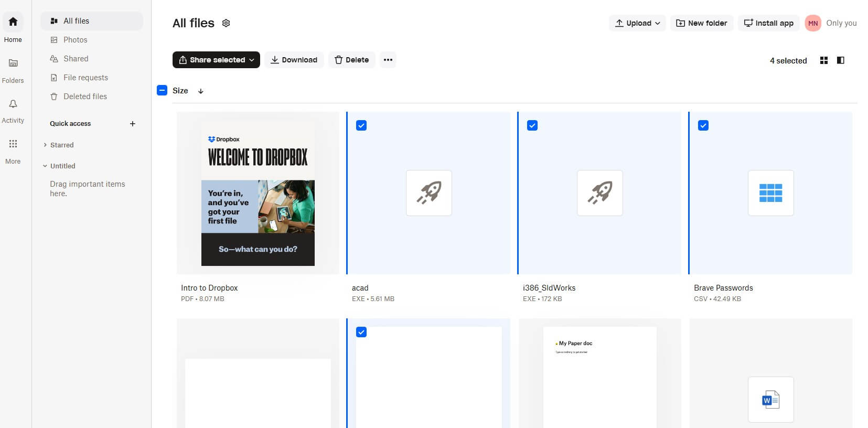868x428 pixels.
Task: Click the New folder button
Action: (702, 23)
